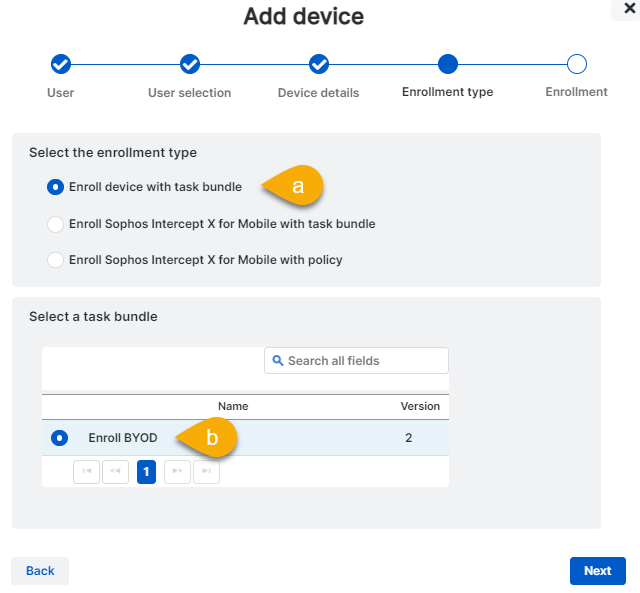The width and height of the screenshot is (640, 593).
Task: Go Back to previous step
Action: click(x=40, y=571)
